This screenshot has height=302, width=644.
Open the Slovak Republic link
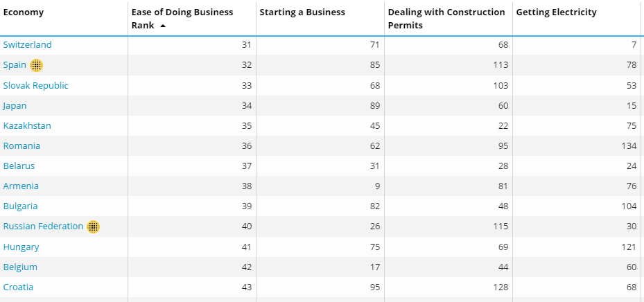tap(36, 85)
